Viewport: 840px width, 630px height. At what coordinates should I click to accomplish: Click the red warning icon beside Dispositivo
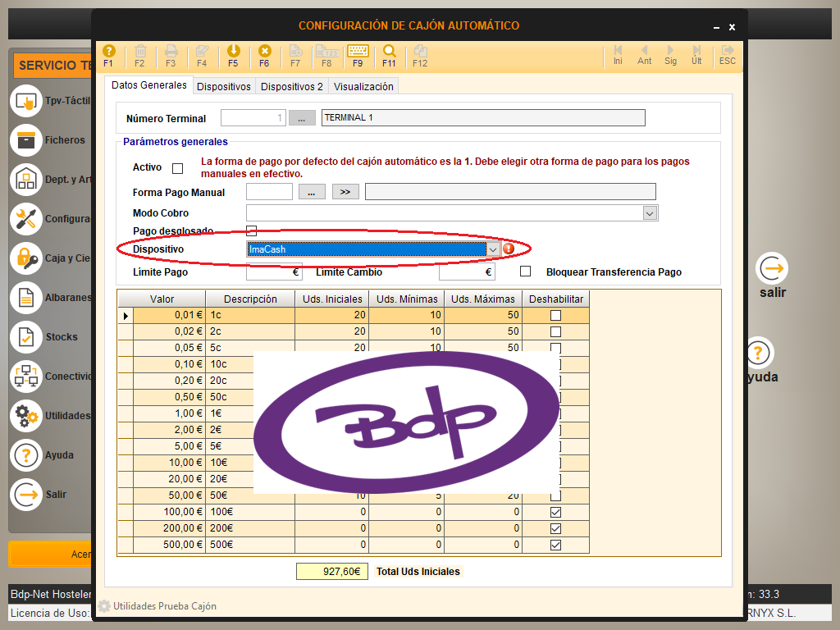509,249
